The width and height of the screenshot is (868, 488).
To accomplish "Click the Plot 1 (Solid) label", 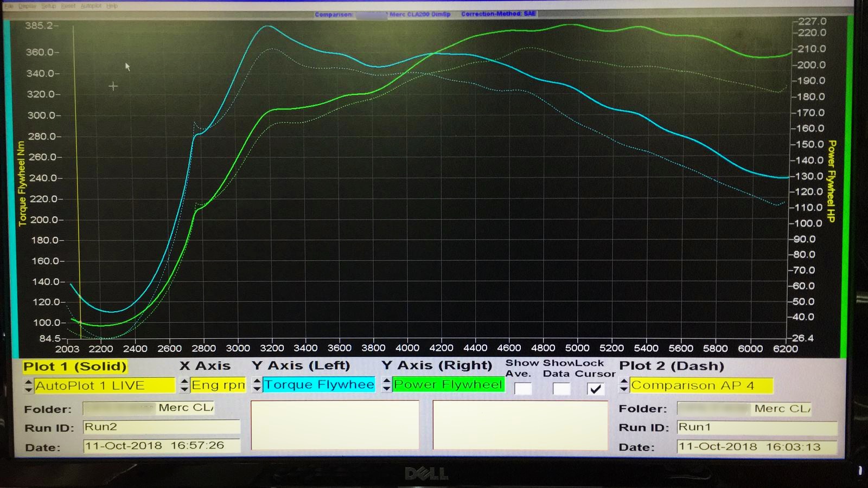I will point(75,367).
